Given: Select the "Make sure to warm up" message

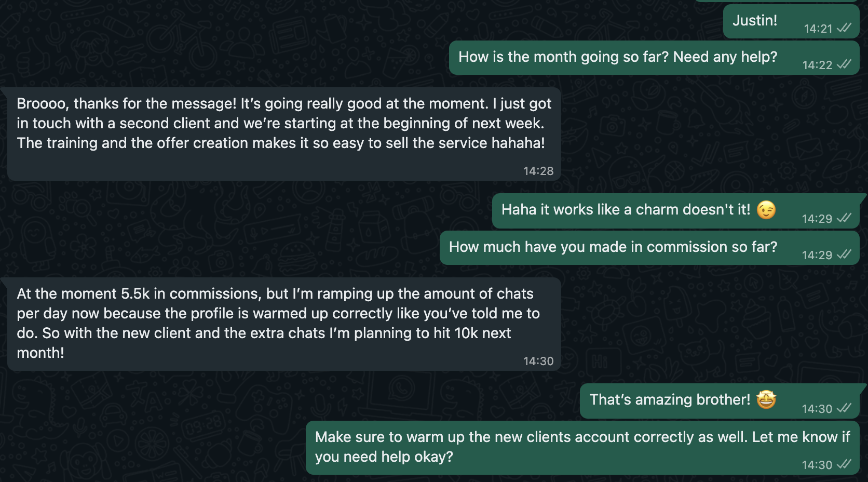Looking at the screenshot, I should coord(581,447).
